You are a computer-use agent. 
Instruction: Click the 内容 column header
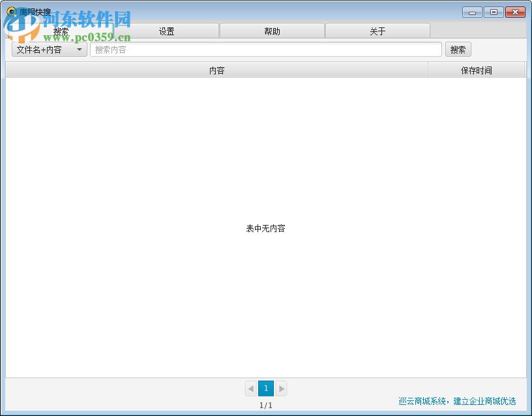(x=216, y=70)
